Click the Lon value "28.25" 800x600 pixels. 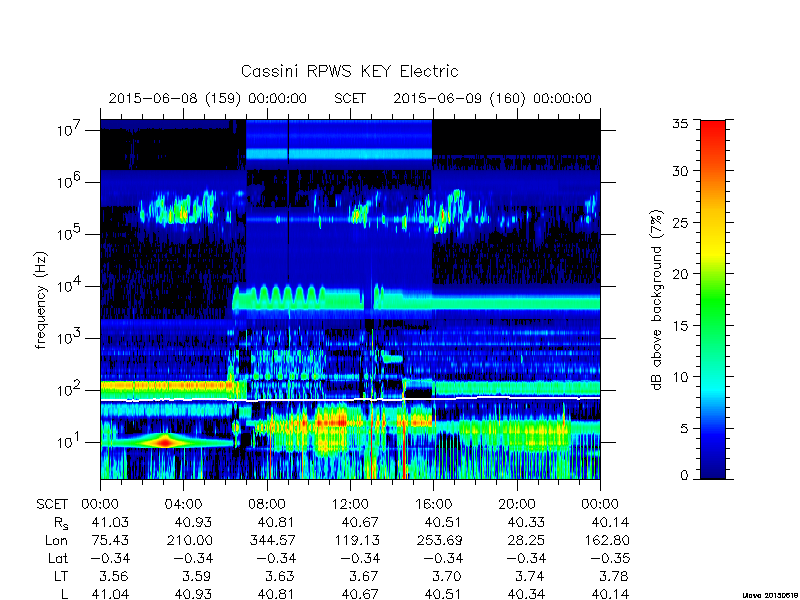(526, 540)
